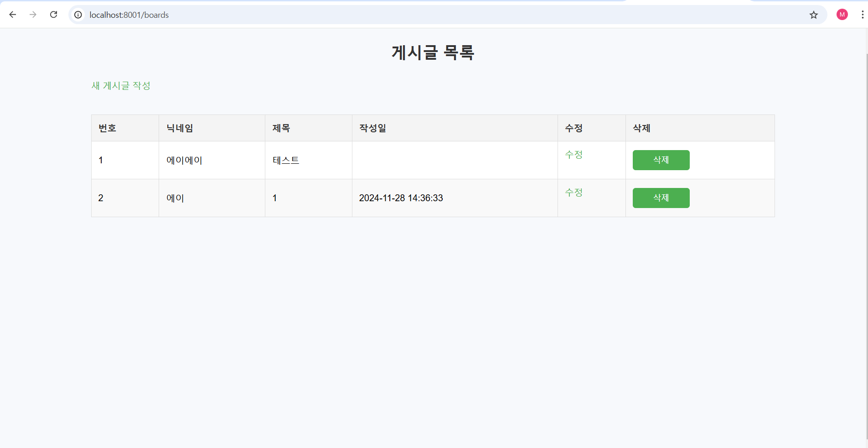
Task: Click the 작성일 timestamp 2024-11-28 14:36:33
Action: (x=401, y=198)
